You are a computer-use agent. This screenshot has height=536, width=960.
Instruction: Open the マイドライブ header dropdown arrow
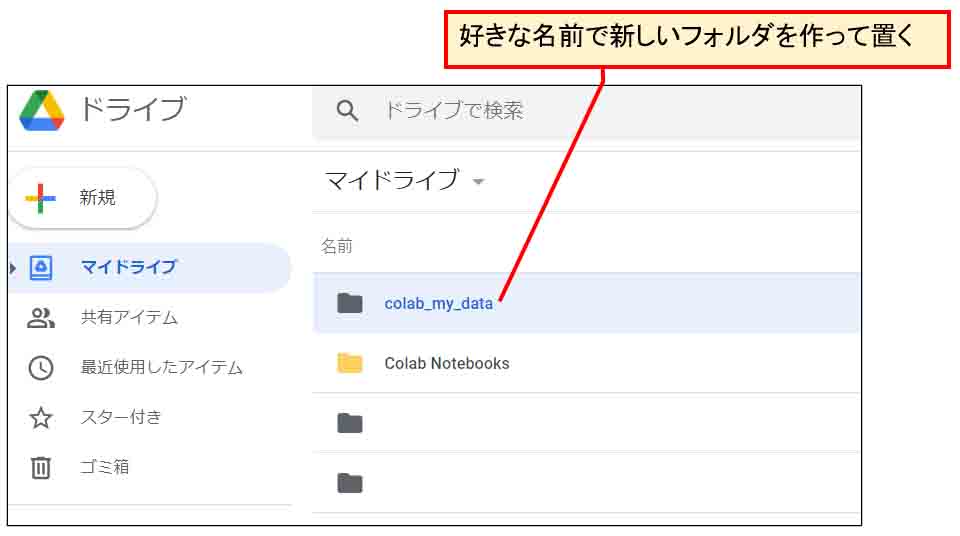coord(478,182)
